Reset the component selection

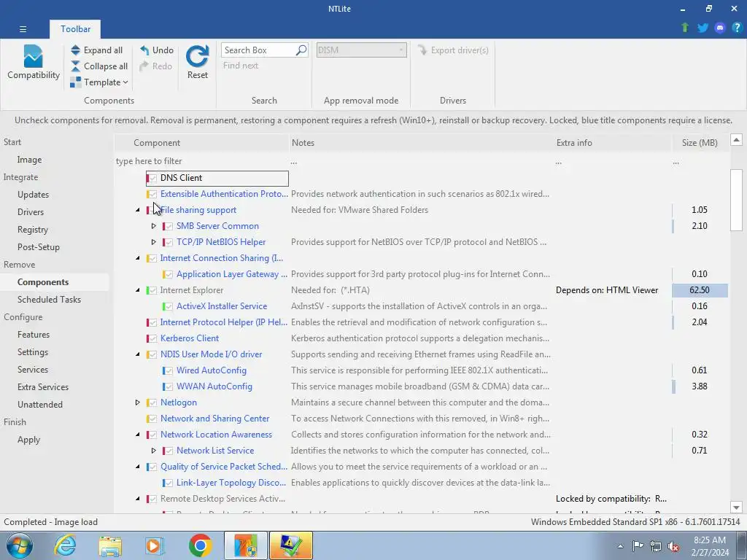pos(197,62)
